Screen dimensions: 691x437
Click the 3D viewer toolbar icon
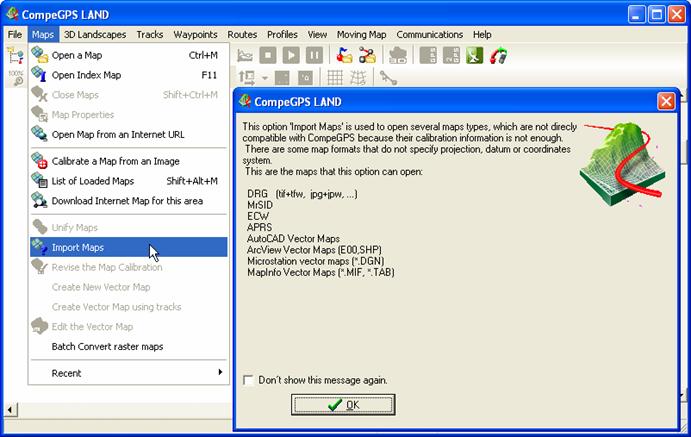[x=398, y=56]
